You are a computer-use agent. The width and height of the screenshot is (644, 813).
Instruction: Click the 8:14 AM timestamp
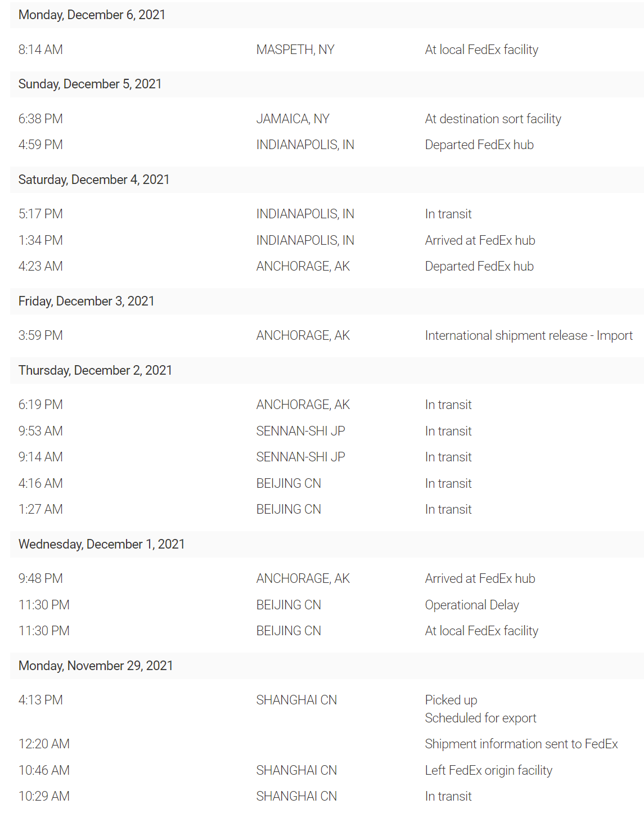[40, 50]
